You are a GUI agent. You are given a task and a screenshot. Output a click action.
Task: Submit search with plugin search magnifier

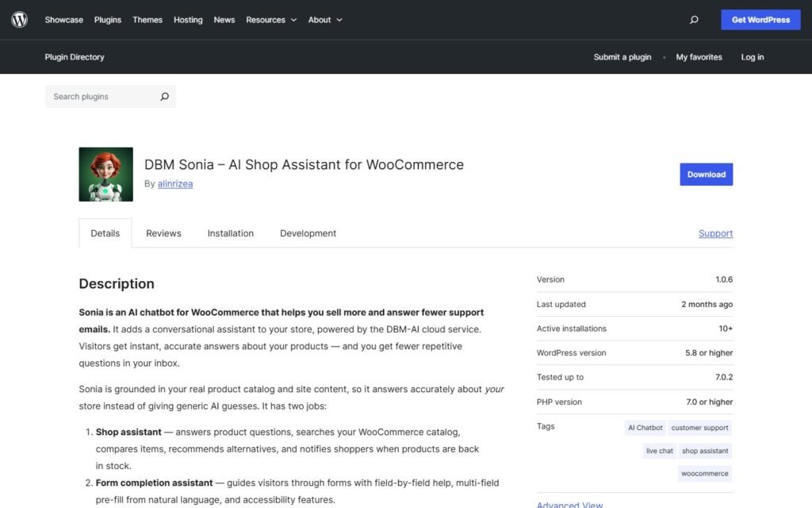coord(164,96)
